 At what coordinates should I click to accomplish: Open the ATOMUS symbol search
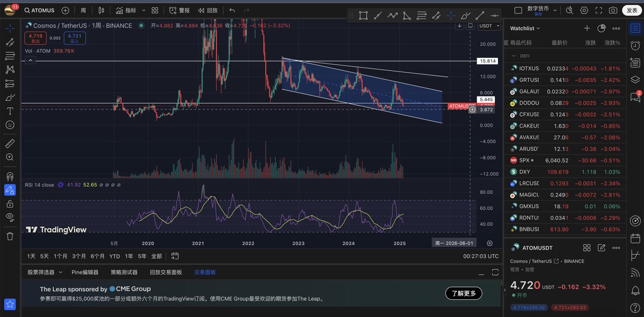(40, 10)
